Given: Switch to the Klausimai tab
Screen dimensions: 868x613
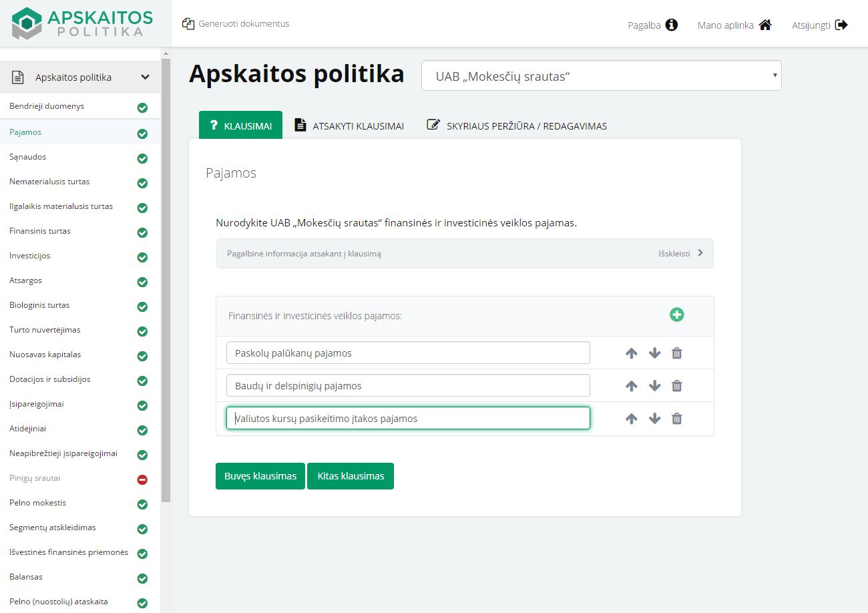Looking at the screenshot, I should click(x=240, y=126).
